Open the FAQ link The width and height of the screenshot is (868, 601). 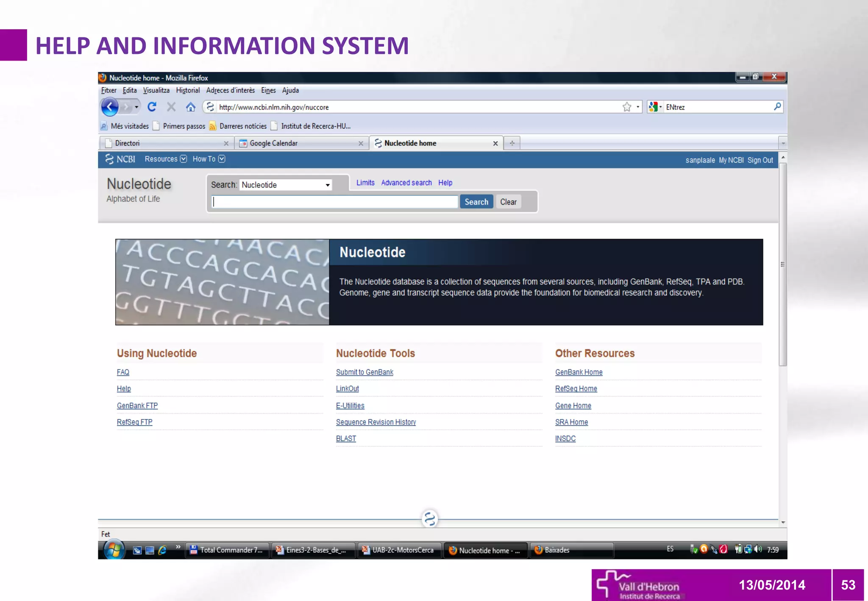[x=123, y=372]
